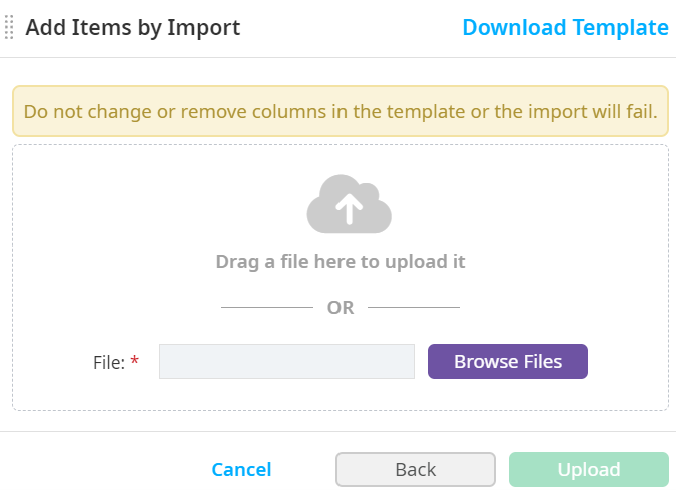Click into the File path input field
The image size is (676, 490).
point(286,362)
